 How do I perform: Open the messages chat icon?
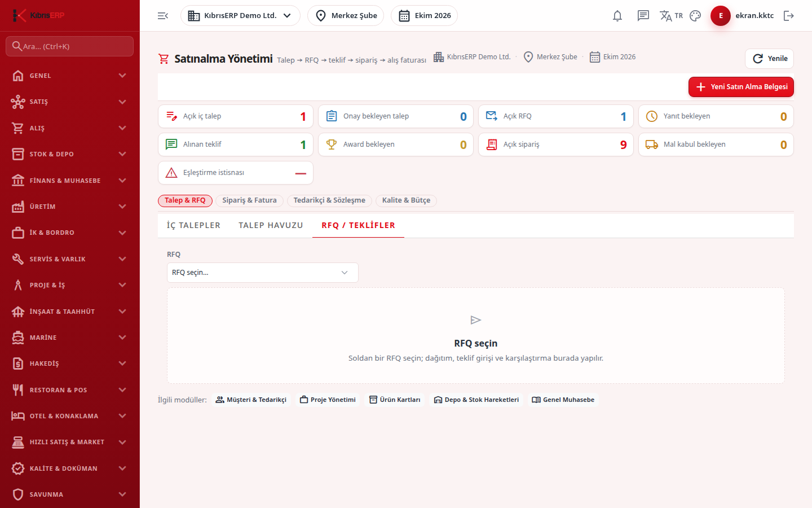tap(643, 16)
